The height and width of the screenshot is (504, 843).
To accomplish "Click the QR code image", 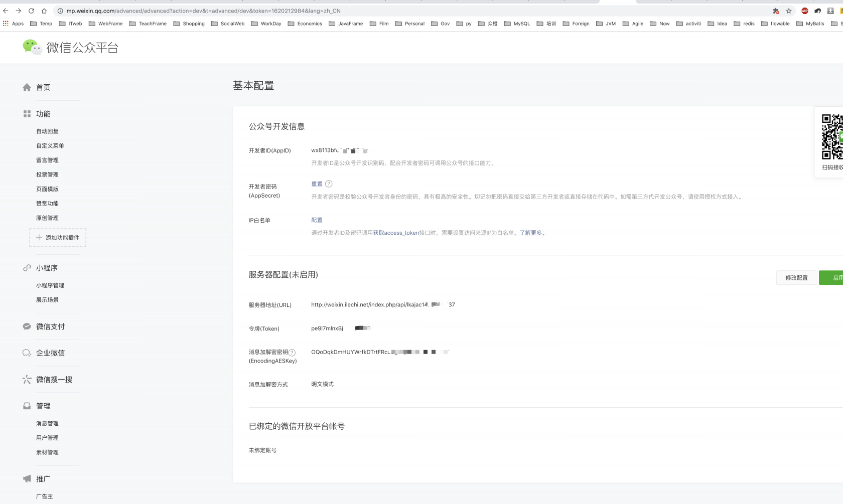I will (x=832, y=136).
